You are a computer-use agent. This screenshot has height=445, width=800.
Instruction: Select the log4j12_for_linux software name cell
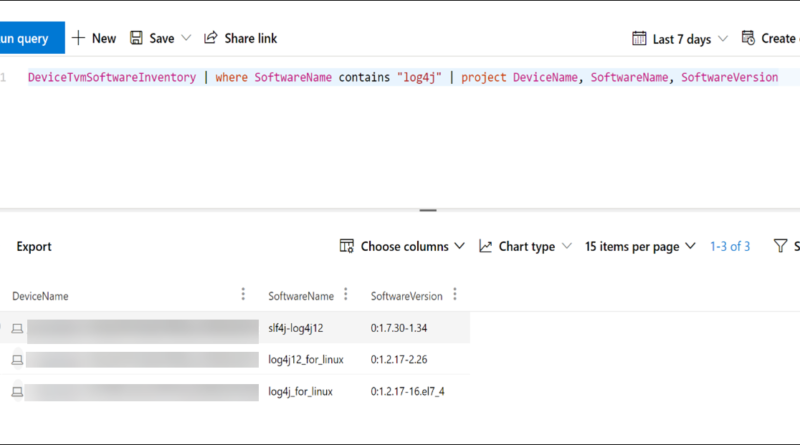(x=306, y=360)
